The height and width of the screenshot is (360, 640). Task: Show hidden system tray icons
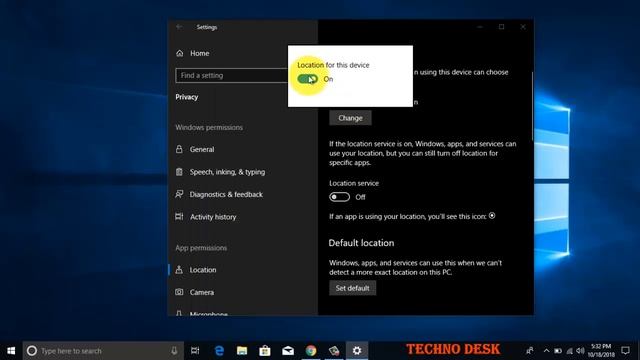tap(546, 351)
